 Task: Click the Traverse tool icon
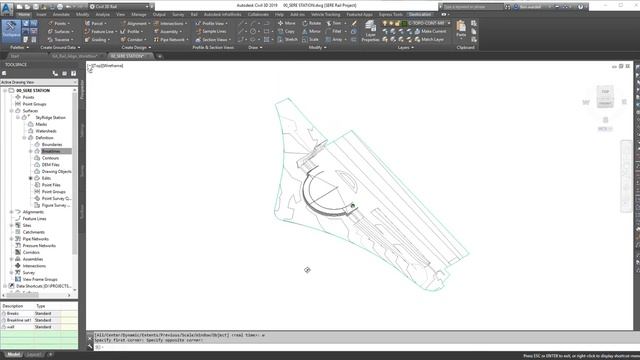[x=50, y=40]
